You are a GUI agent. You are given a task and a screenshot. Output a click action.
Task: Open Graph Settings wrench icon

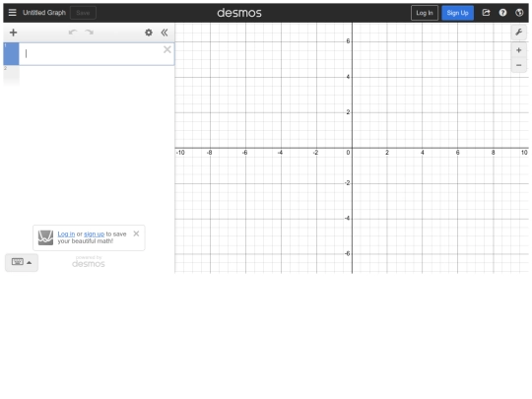(x=519, y=33)
